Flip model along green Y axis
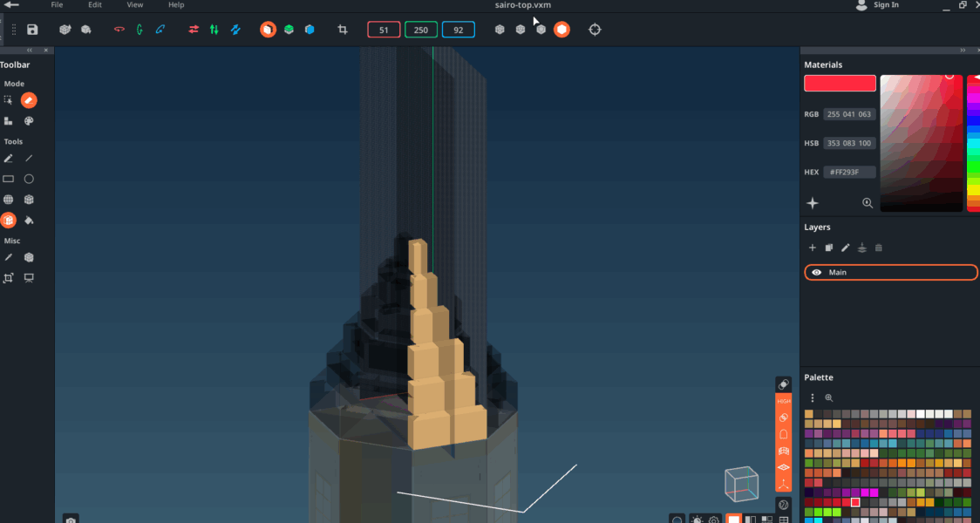This screenshot has height=523, width=980. pos(214,30)
